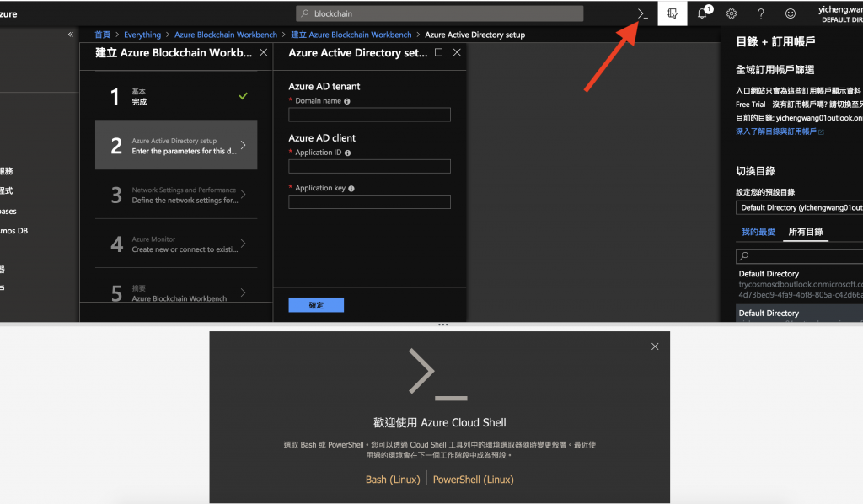The width and height of the screenshot is (863, 504).
Task: Open Azure Blockchain Workbench breadcrumb link
Action: pos(226,35)
